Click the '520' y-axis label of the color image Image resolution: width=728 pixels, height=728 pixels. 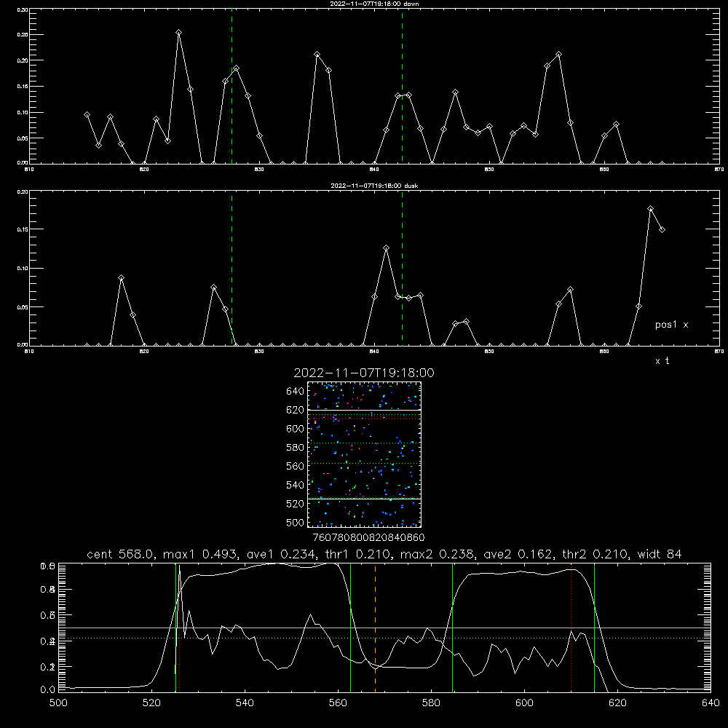point(295,504)
